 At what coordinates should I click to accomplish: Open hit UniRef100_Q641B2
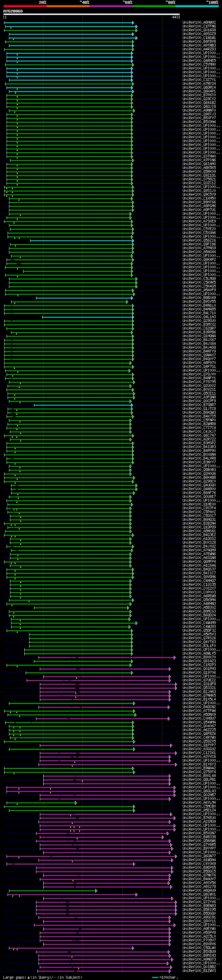tap(199, 103)
